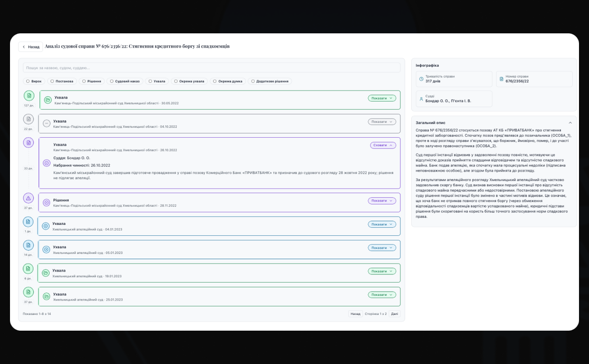Select the Вирок filter radio button

coord(28,81)
